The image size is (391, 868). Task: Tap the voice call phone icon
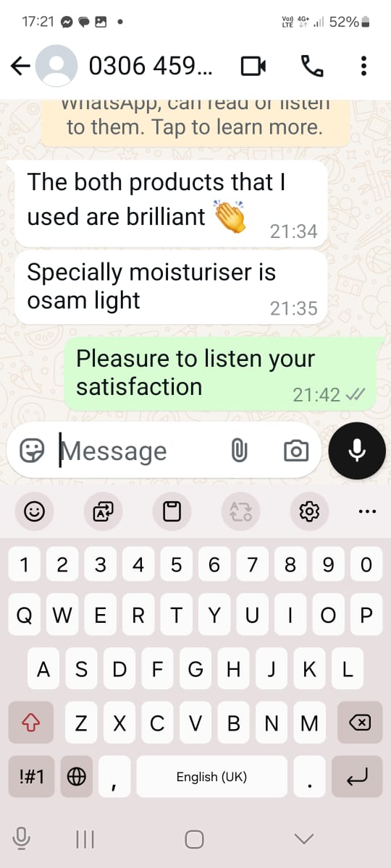[x=311, y=67]
